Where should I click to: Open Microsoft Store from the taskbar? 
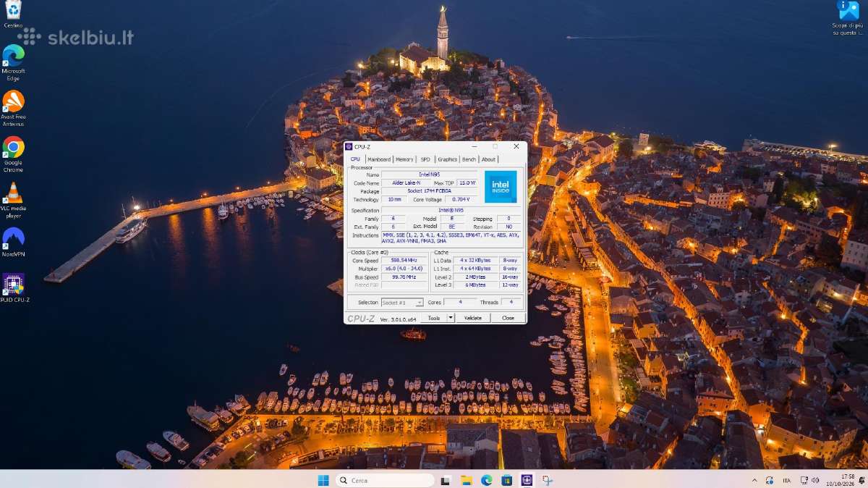(507, 480)
